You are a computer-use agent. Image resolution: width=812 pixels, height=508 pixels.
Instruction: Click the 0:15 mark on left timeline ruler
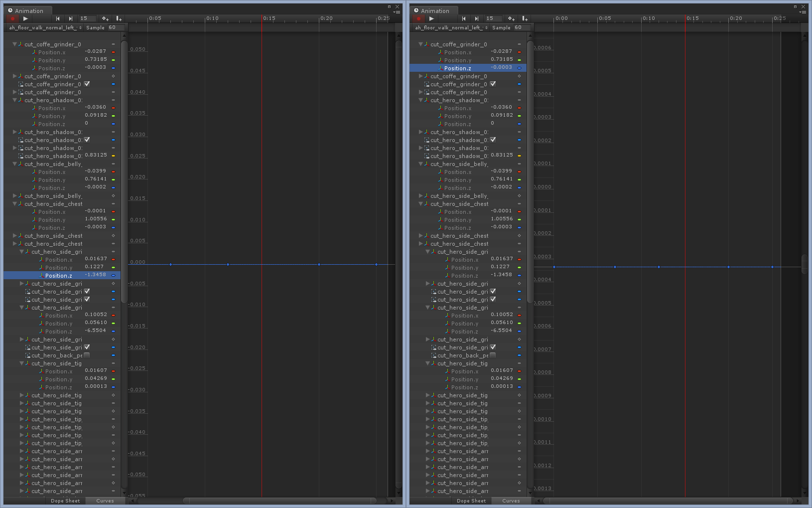(269, 18)
